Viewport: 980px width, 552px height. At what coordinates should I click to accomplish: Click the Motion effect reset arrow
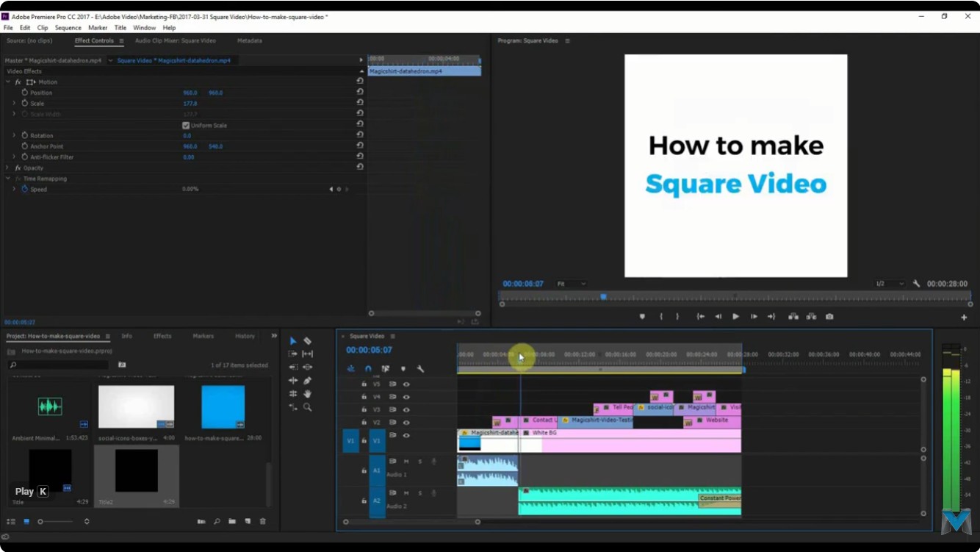coord(360,82)
